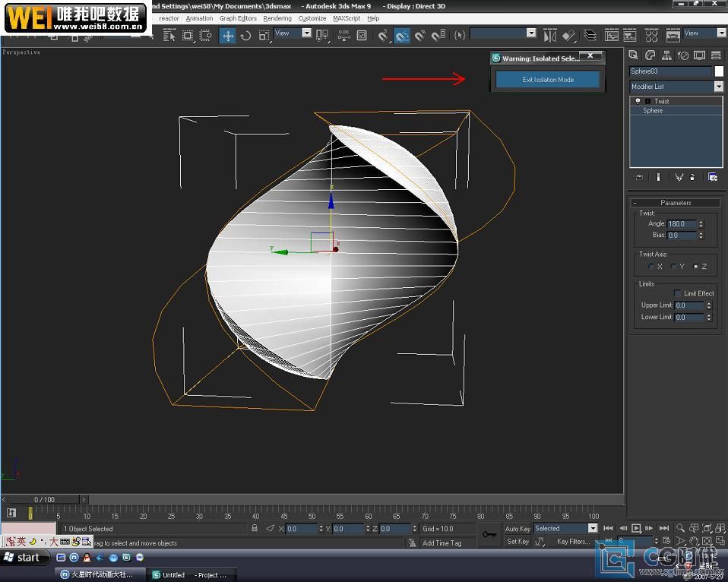Image resolution: width=728 pixels, height=582 pixels.
Task: Activate the Select and Rotate tool
Action: click(x=245, y=35)
